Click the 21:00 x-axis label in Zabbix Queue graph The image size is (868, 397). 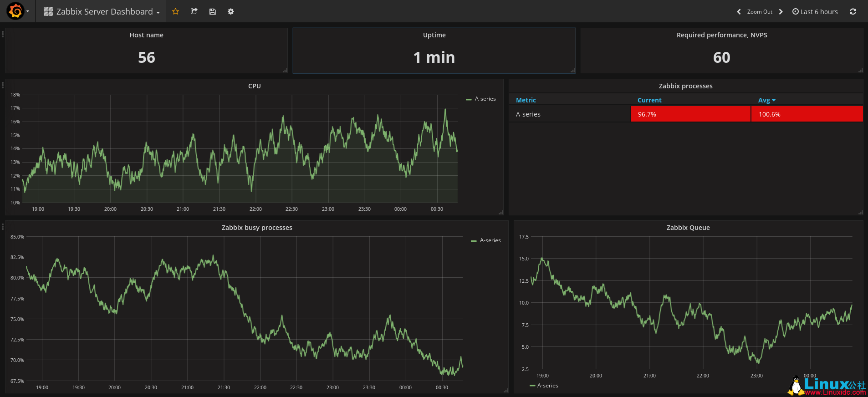pyautogui.click(x=649, y=376)
